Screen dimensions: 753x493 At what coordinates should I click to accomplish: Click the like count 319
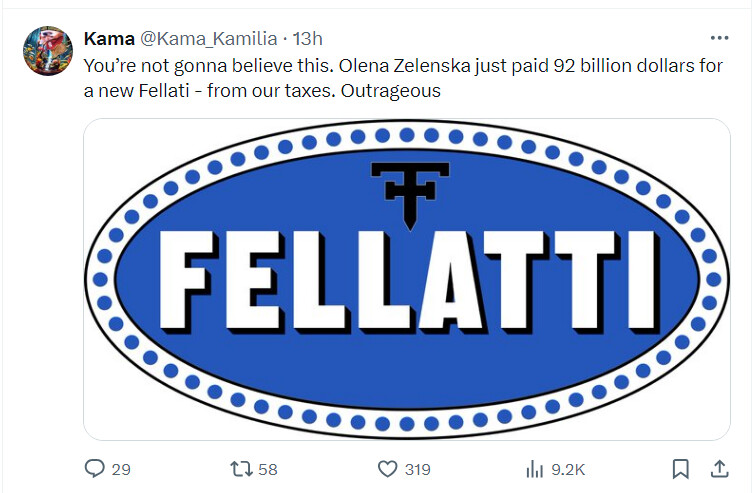pyautogui.click(x=417, y=469)
